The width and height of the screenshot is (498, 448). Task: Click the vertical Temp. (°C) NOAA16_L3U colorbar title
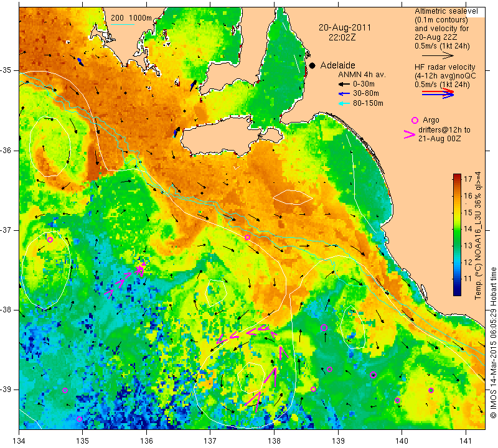(x=477, y=236)
